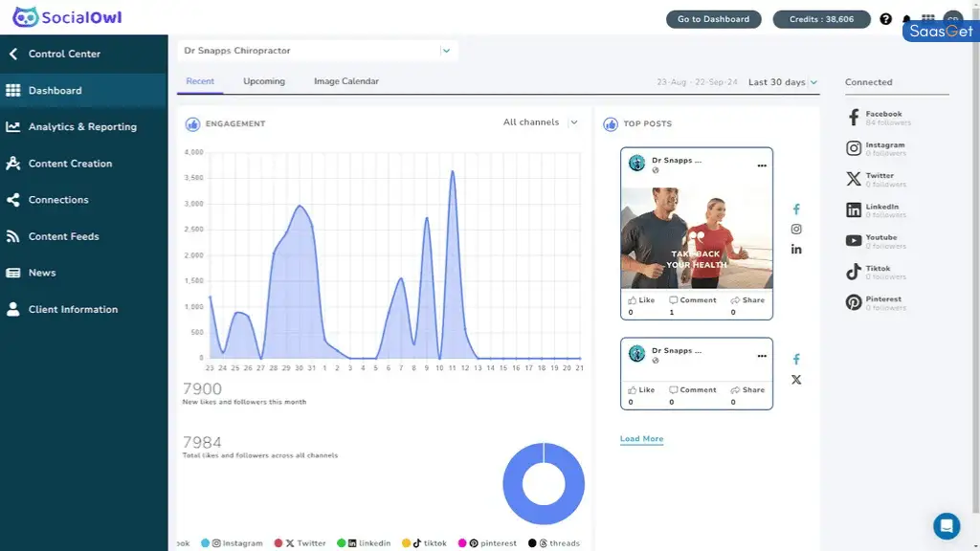Open the Last 30 days date range dropdown

pos(782,82)
